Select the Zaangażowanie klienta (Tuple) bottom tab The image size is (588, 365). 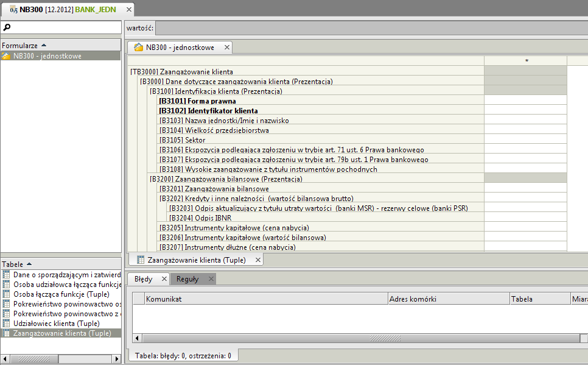click(x=197, y=260)
